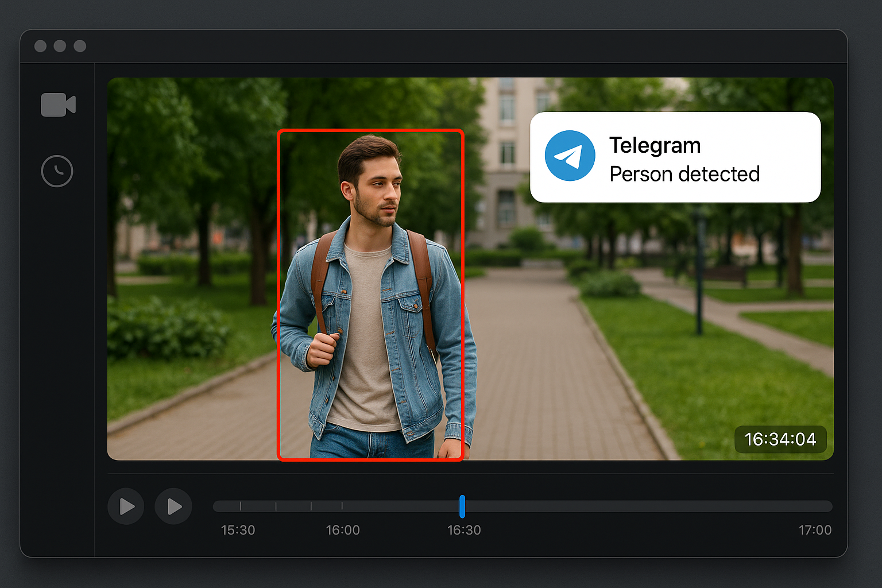882x588 pixels.
Task: Click the middle window control dot
Action: coord(60,46)
